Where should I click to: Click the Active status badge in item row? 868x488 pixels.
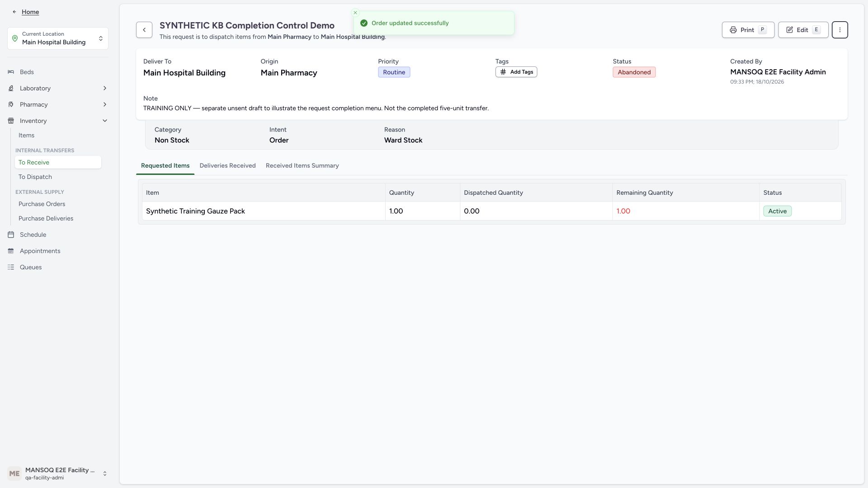777,211
